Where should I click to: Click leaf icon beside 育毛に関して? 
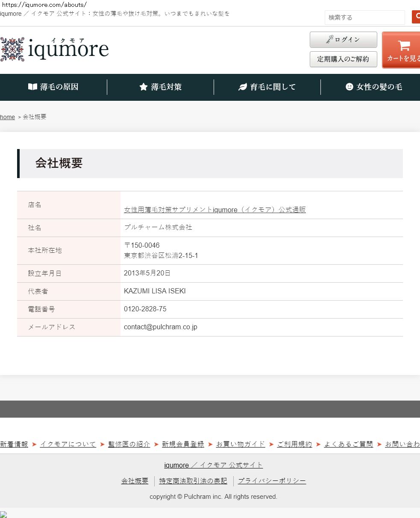243,87
